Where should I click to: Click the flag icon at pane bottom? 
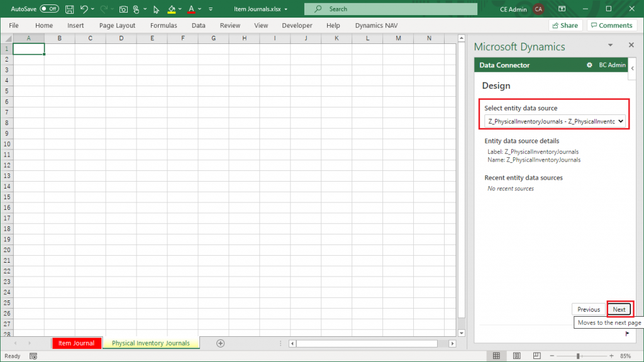tap(627, 334)
